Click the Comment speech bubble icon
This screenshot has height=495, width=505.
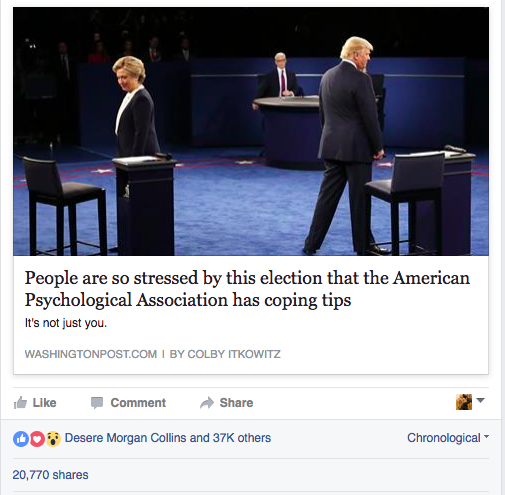point(97,403)
